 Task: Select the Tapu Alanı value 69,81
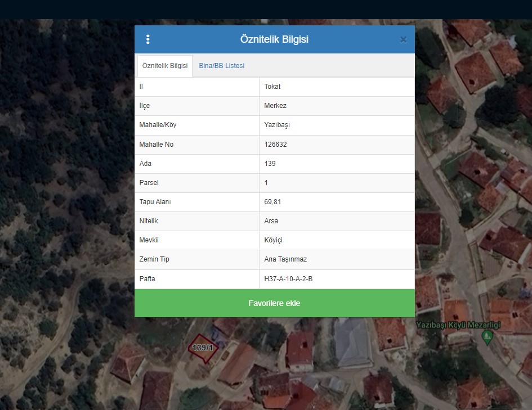click(x=272, y=202)
